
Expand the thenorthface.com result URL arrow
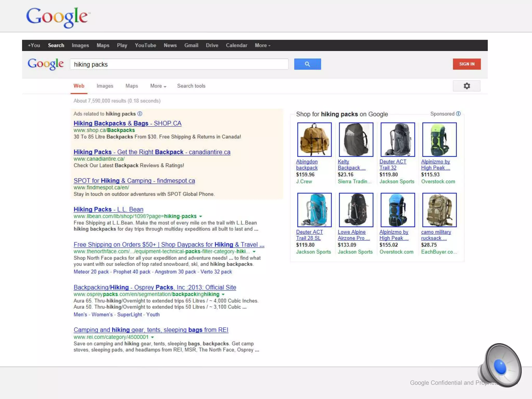254,252
